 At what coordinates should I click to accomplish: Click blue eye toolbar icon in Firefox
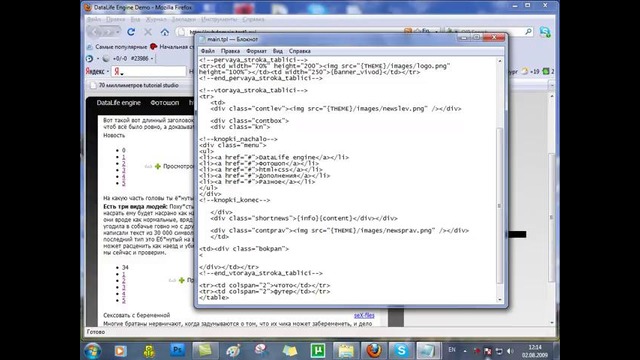click(89, 59)
